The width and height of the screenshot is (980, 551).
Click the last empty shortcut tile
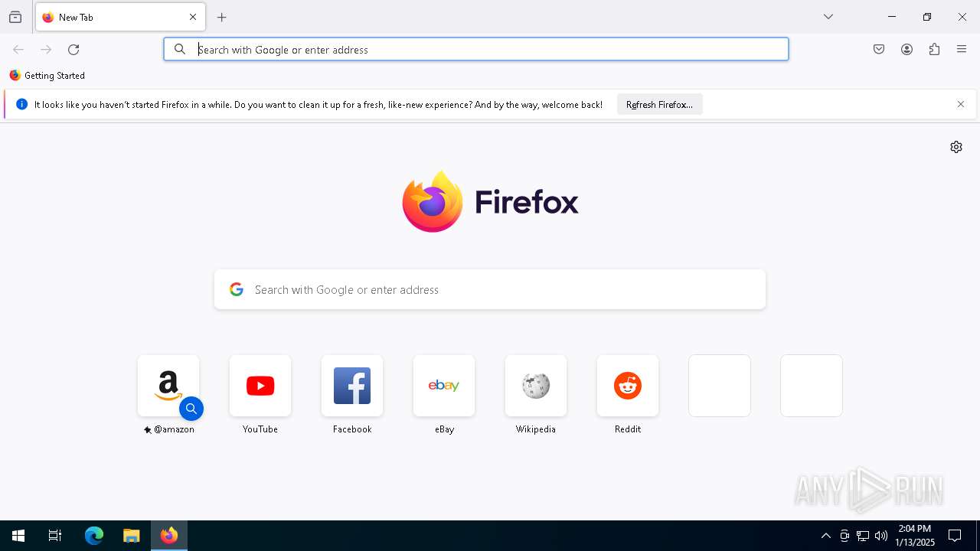click(812, 386)
